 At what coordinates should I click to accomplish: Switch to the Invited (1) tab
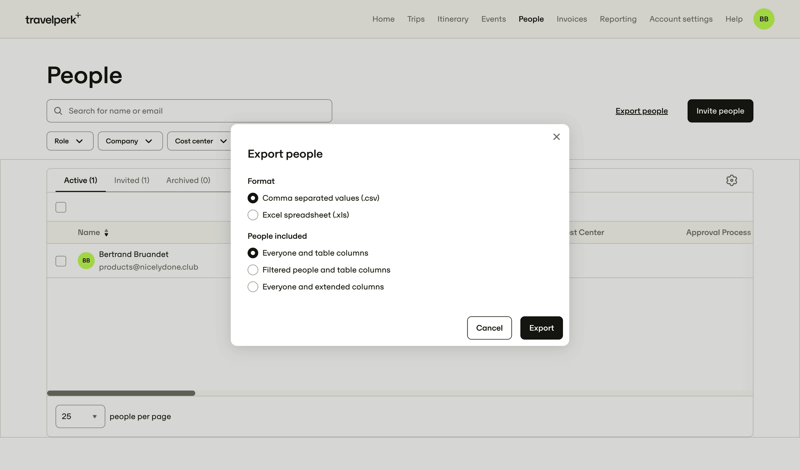(x=132, y=181)
